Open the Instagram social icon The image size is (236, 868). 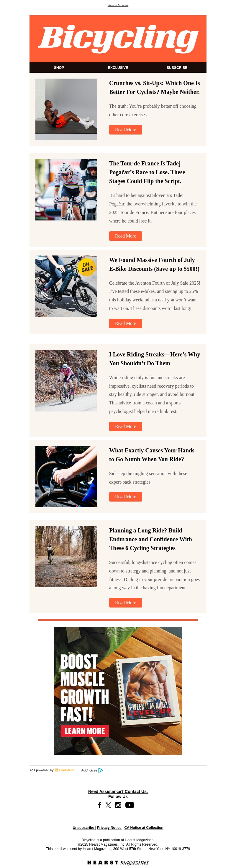click(x=118, y=805)
